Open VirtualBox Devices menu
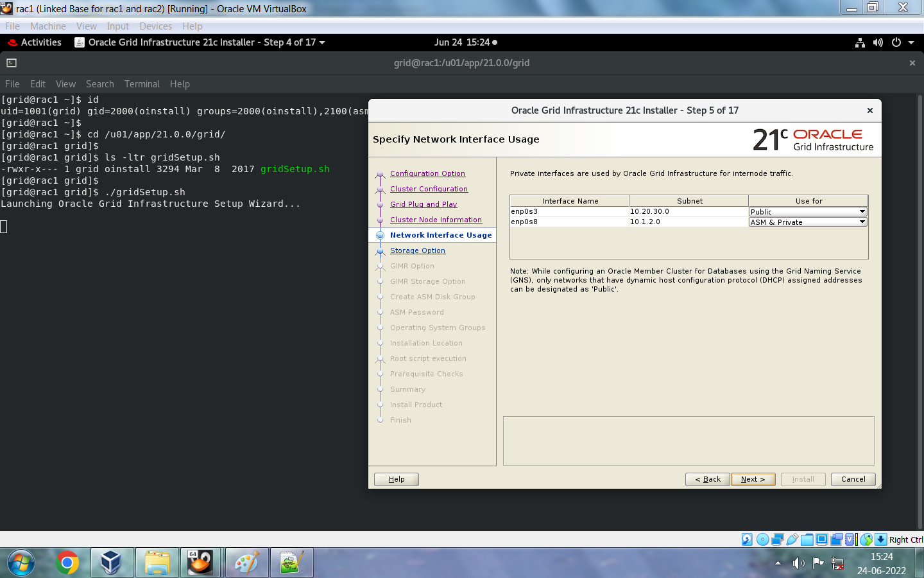 coord(156,26)
